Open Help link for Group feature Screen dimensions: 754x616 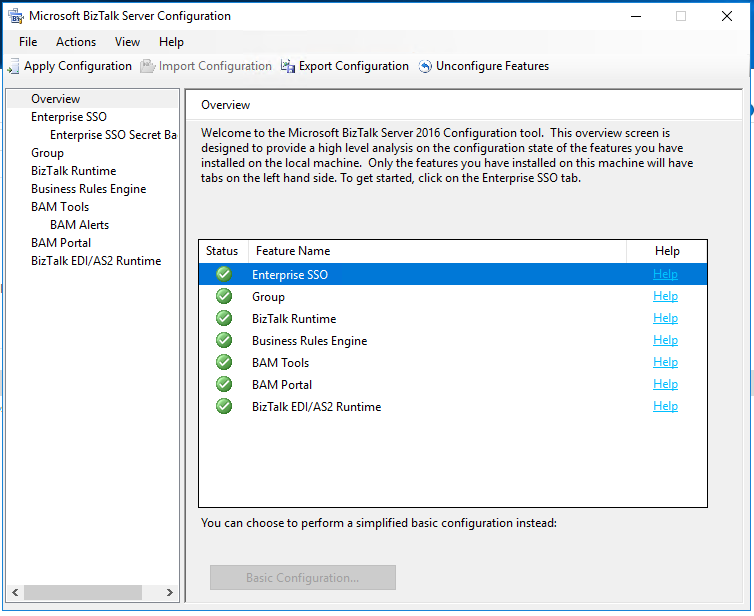(666, 296)
